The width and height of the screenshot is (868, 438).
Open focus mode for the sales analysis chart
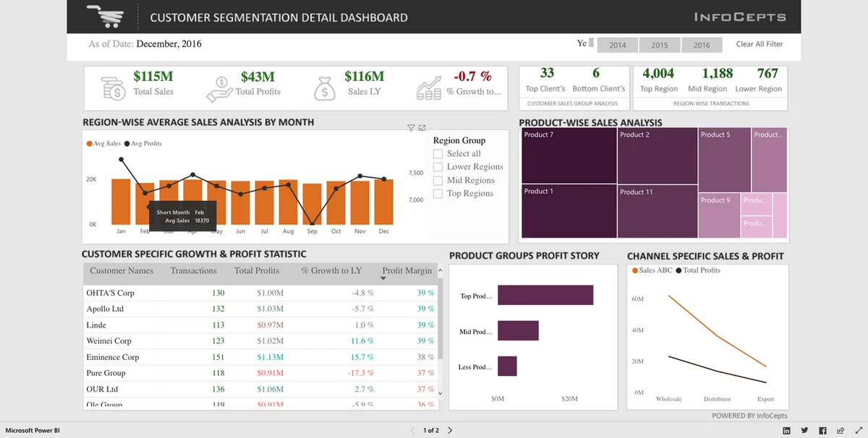(x=422, y=127)
